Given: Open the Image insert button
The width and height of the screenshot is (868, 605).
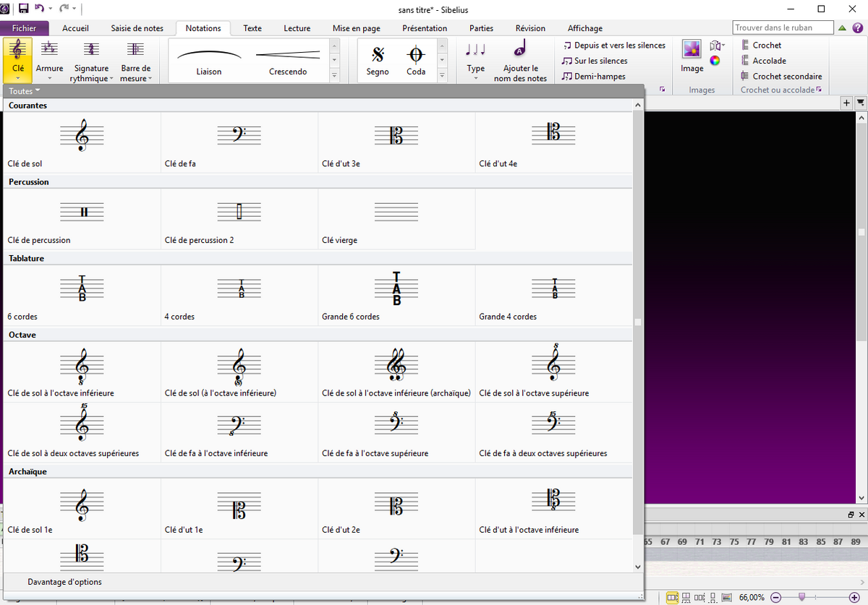Looking at the screenshot, I should [692, 57].
